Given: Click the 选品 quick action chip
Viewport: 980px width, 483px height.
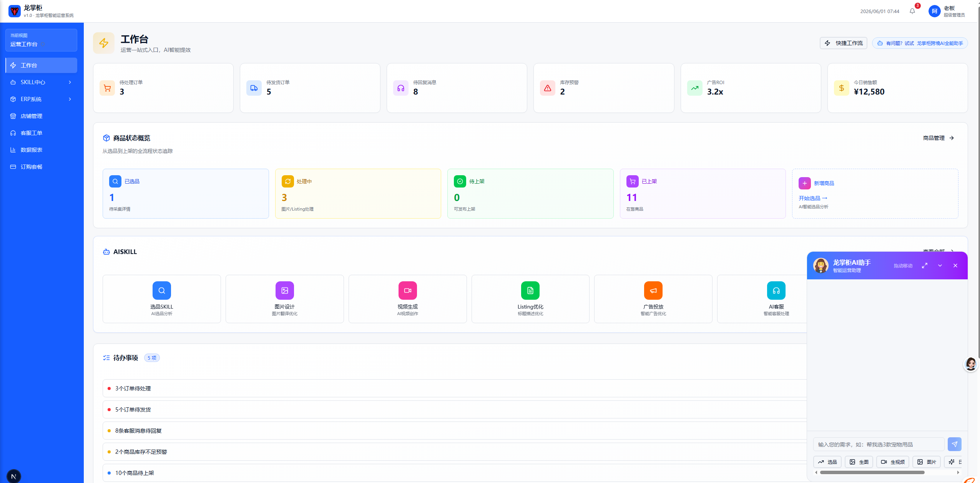Looking at the screenshot, I should click(x=827, y=462).
